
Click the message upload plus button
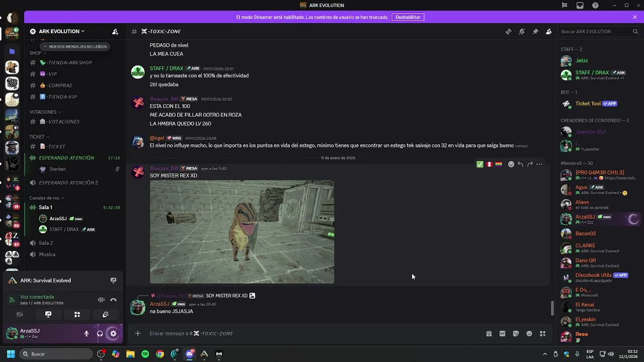[137, 333]
